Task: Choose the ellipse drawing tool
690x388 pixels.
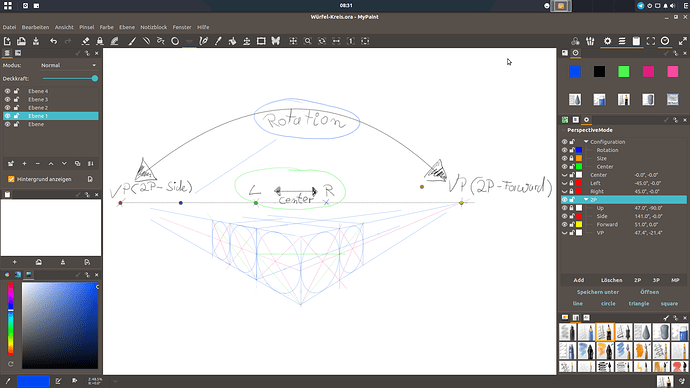Action: pos(175,41)
